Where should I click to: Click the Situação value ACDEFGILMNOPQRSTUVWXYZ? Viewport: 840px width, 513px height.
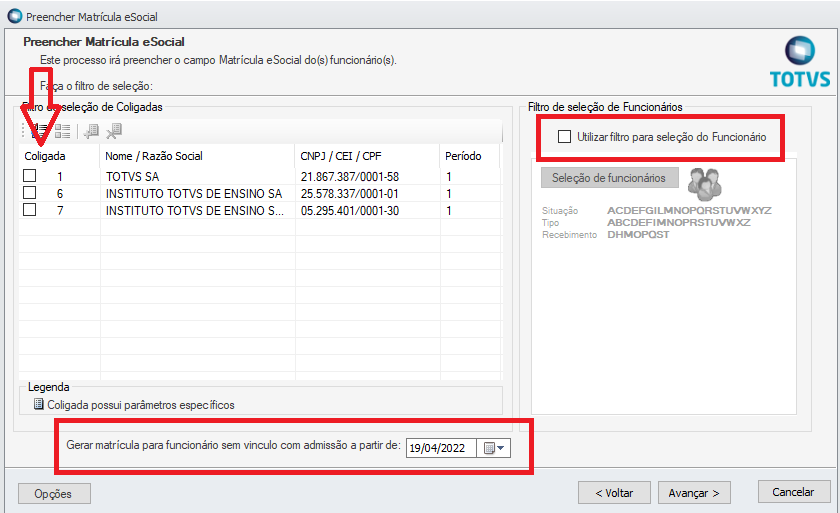[689, 210]
